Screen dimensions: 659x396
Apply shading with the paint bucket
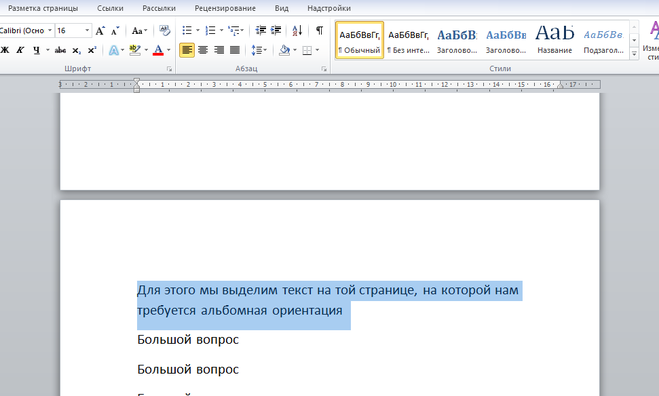285,50
